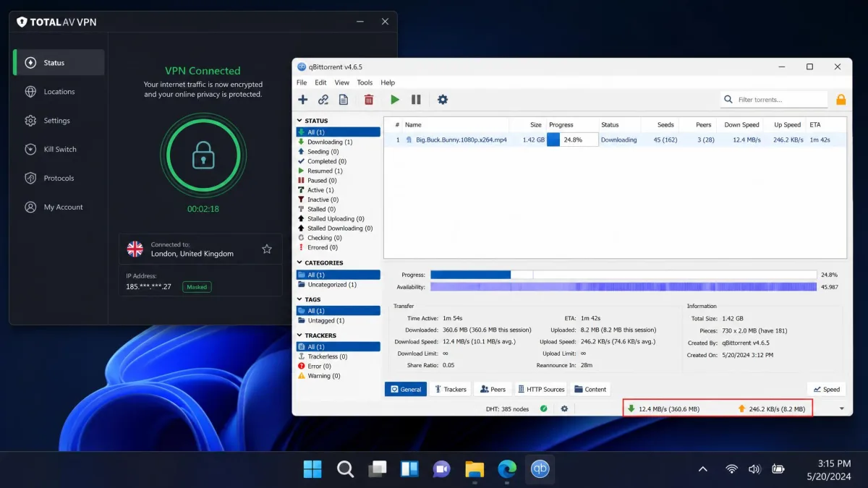Collapse the CATEGORIES filter section
868x488 pixels.
[299, 263]
